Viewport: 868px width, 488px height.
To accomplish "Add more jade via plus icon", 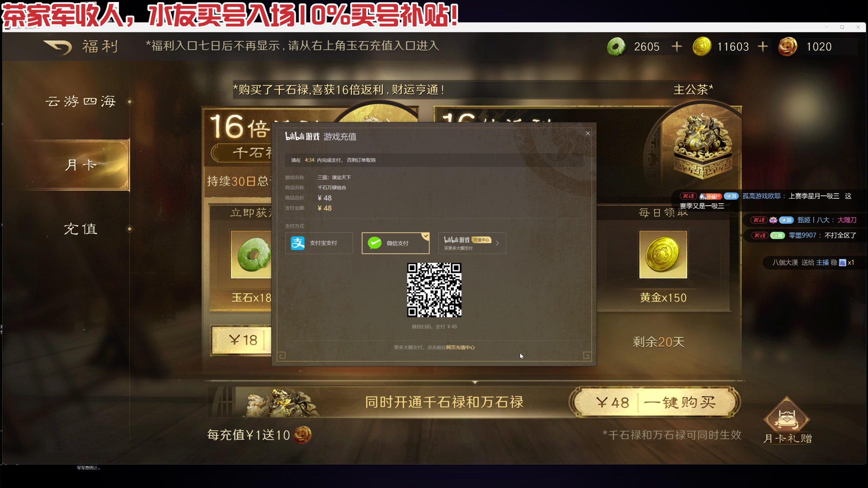I will (677, 46).
